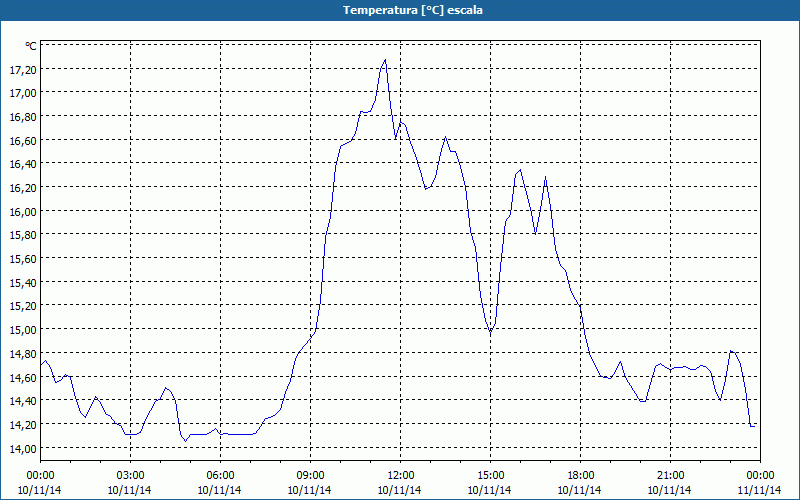
Task: Click the 12:00 time axis label
Action: pyautogui.click(x=401, y=476)
